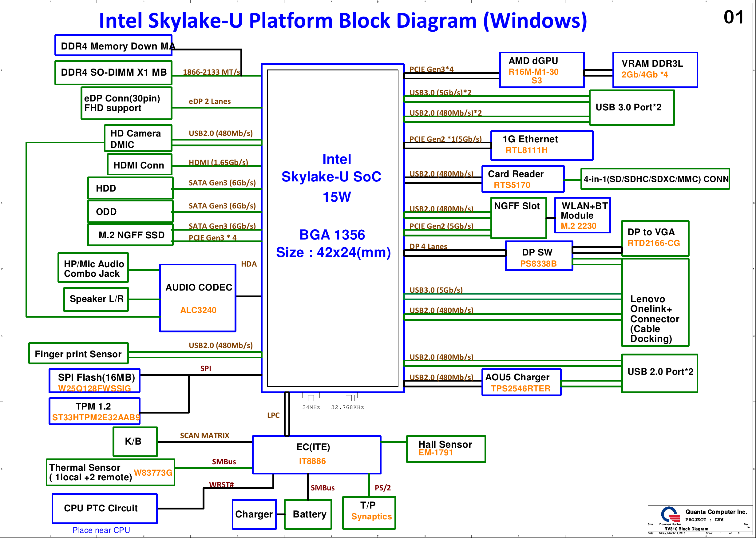Click the USB 3.0 Port*2 block
Screen dimensions: 756x539
pos(632,108)
